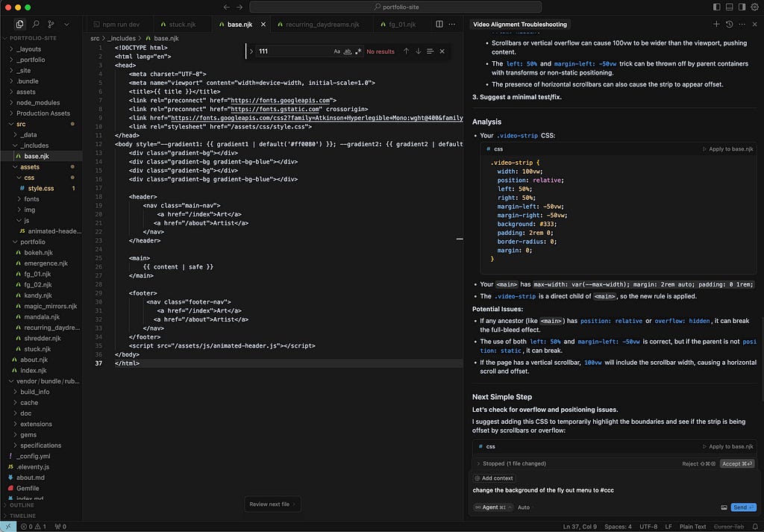Collapse the src folder
Viewport: 764px width, 532px height.
click(41, 124)
